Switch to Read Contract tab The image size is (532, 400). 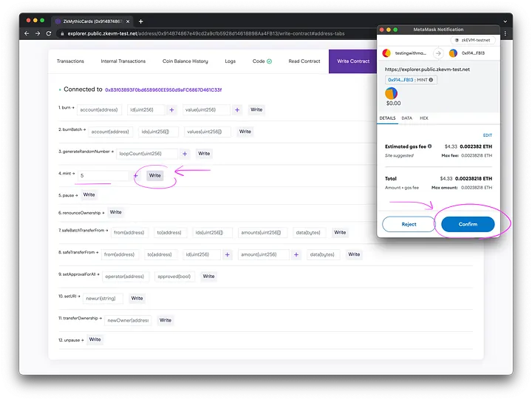[x=304, y=61]
